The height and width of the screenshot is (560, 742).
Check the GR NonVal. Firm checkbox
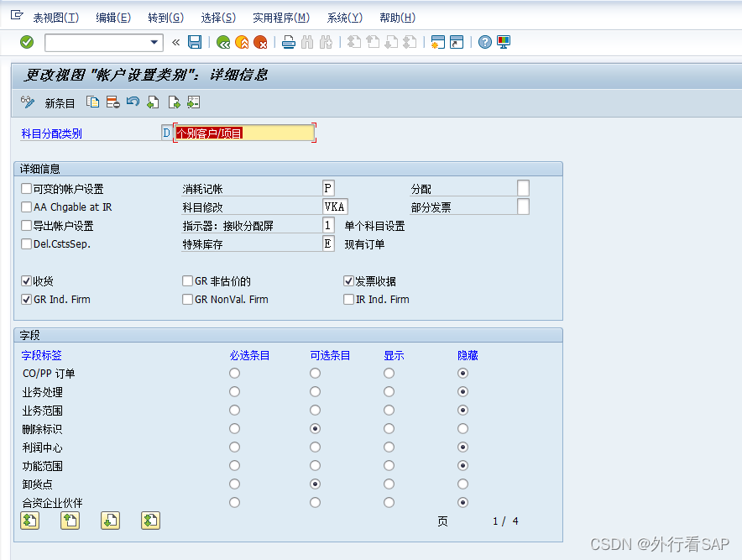(x=187, y=299)
